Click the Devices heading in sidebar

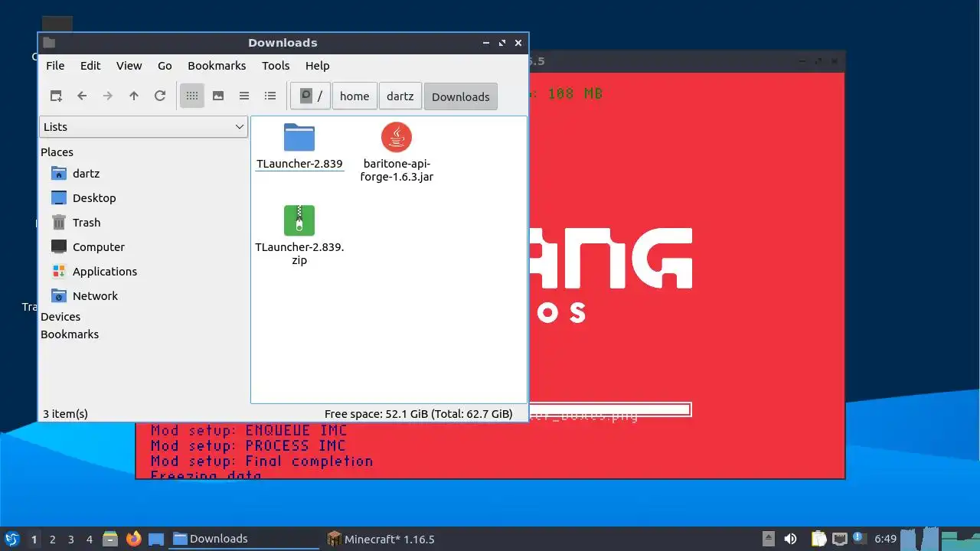pyautogui.click(x=60, y=317)
